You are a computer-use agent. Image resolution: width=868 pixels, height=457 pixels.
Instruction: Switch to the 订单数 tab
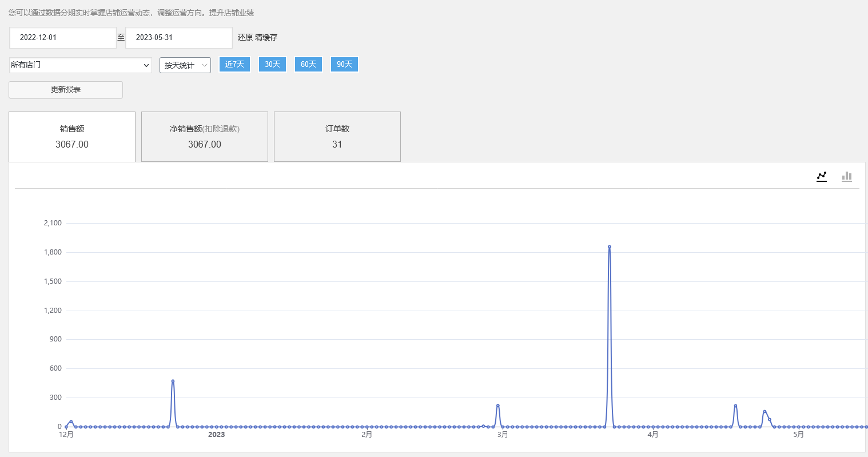point(337,137)
